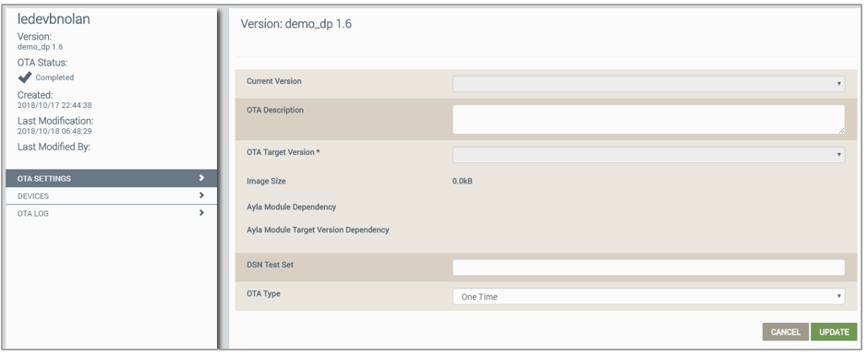The height and width of the screenshot is (356, 868).
Task: Open the OTA Type dropdown
Action: [x=648, y=296]
